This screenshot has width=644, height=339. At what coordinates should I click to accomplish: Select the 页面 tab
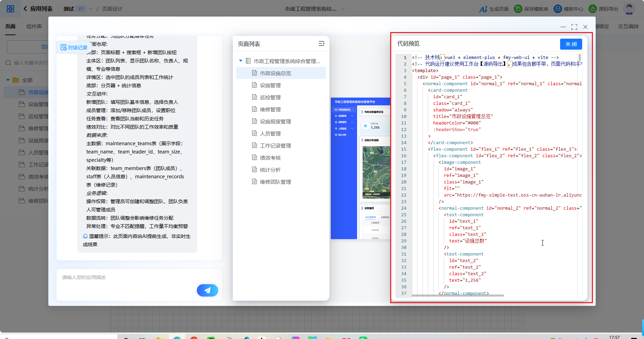pos(10,27)
